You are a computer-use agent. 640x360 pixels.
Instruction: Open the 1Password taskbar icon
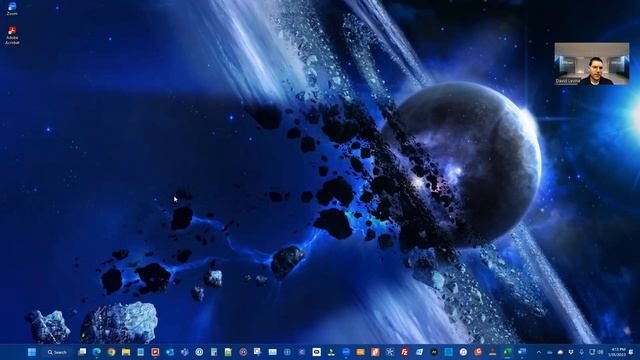coord(199,352)
